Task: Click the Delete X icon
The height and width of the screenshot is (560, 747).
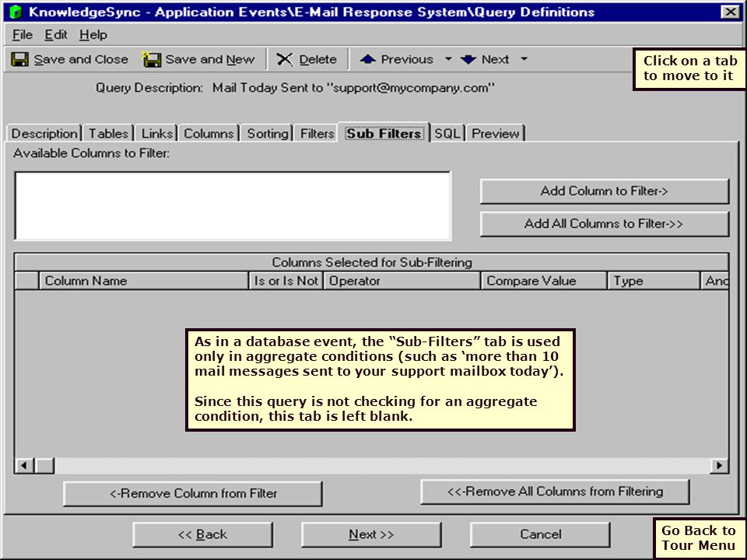Action: click(x=285, y=60)
